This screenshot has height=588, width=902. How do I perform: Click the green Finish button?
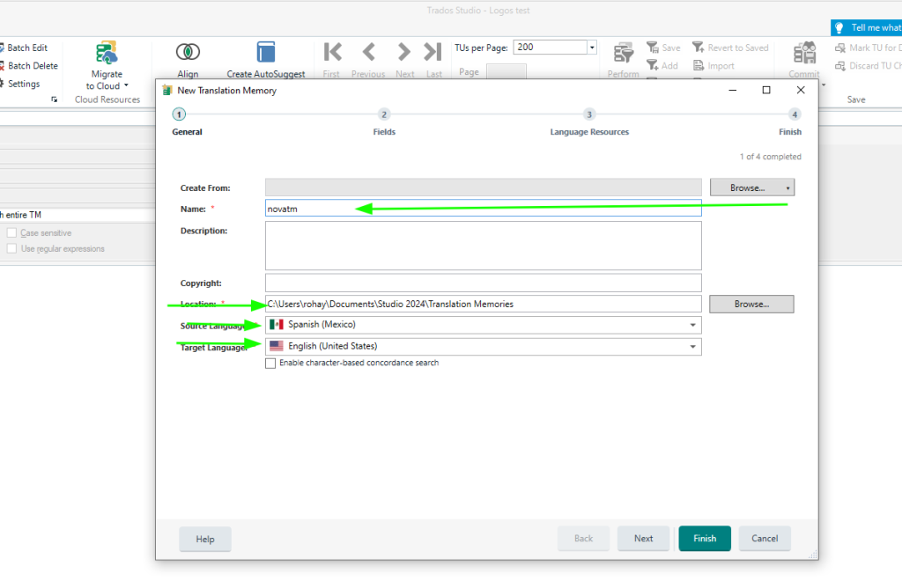pos(705,539)
